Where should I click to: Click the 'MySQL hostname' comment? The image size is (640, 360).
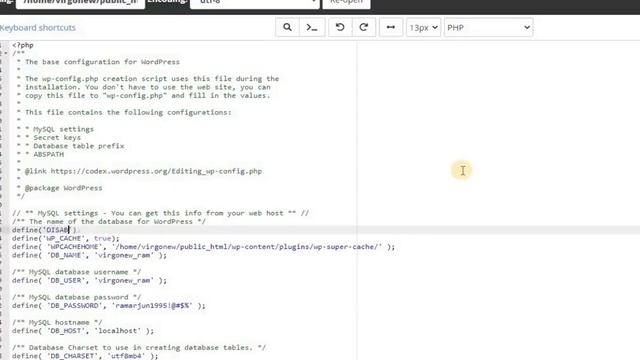(x=57, y=322)
